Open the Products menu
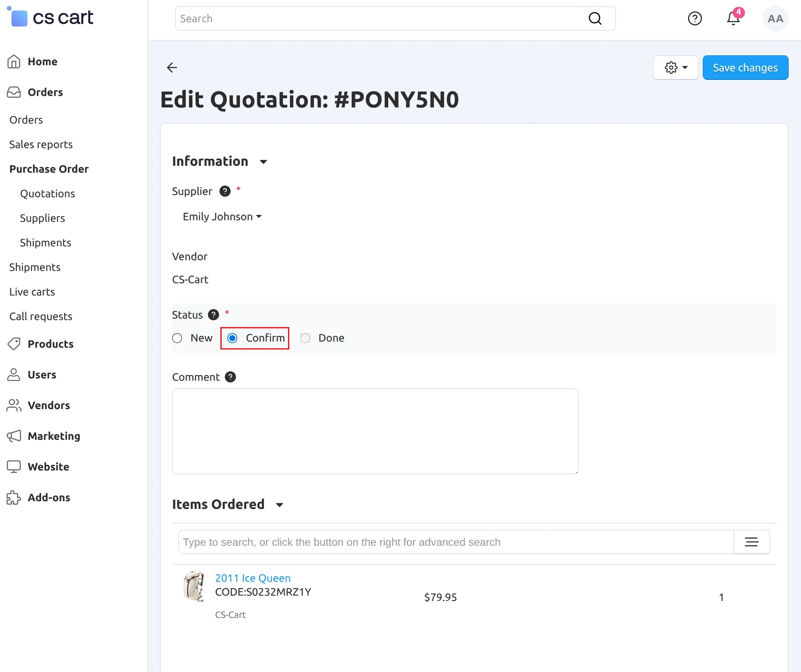This screenshot has width=801, height=672. coord(50,344)
